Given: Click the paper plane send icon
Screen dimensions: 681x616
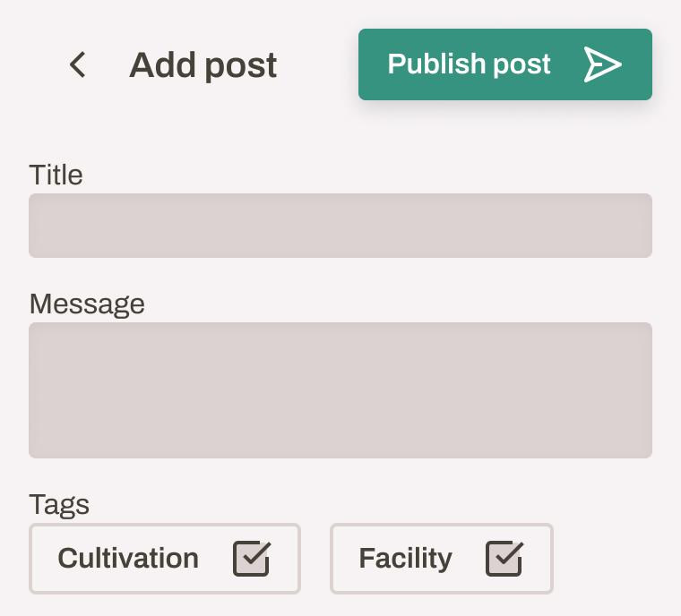Looking at the screenshot, I should coord(602,64).
